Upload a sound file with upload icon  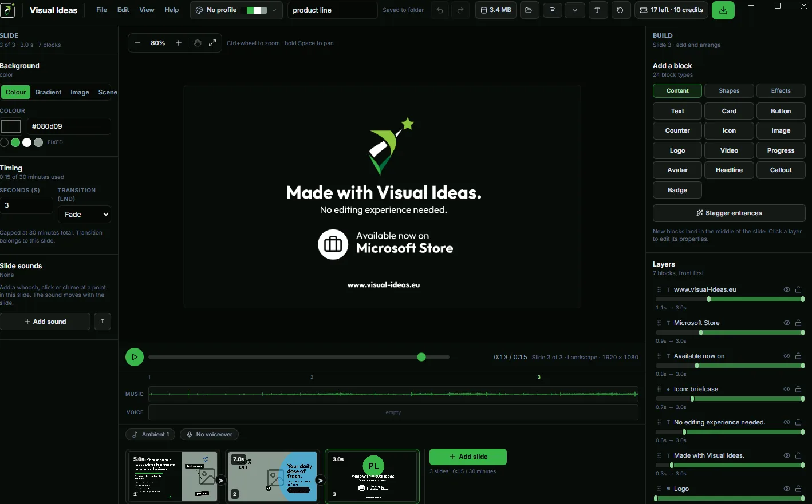[x=103, y=322]
